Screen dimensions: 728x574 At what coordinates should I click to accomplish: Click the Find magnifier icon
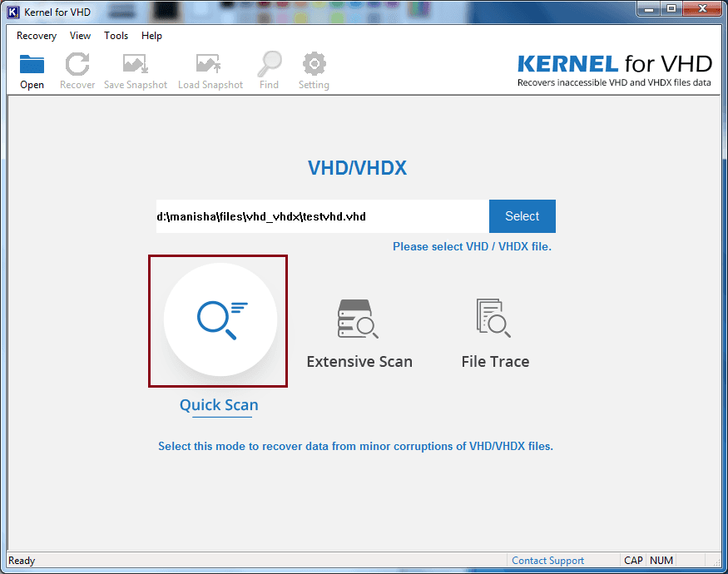(270, 64)
